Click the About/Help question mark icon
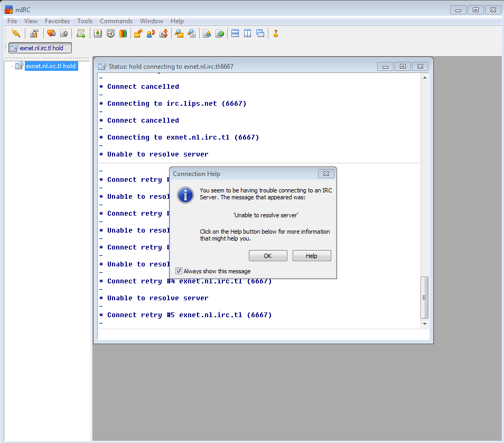The image size is (504, 443). click(x=275, y=33)
